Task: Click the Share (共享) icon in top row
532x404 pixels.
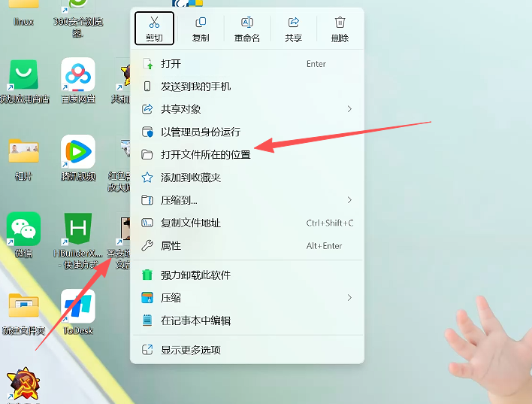Action: 294,23
